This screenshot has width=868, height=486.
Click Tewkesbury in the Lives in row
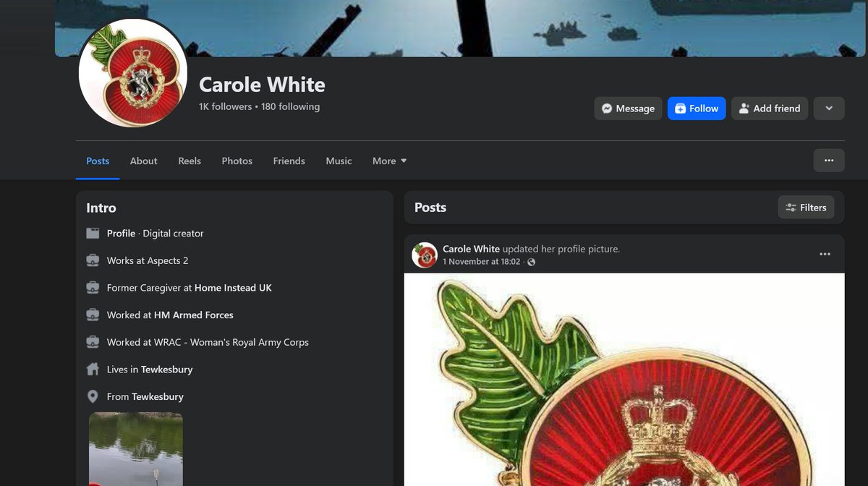coord(167,370)
